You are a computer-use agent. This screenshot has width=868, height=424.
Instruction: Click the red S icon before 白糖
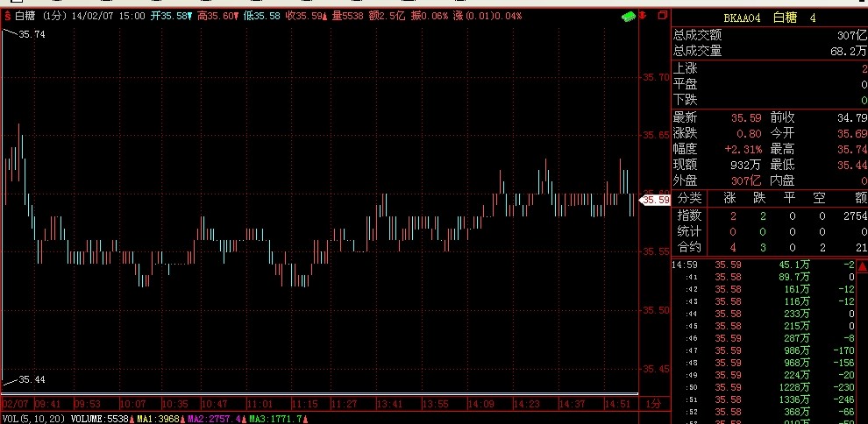point(8,17)
